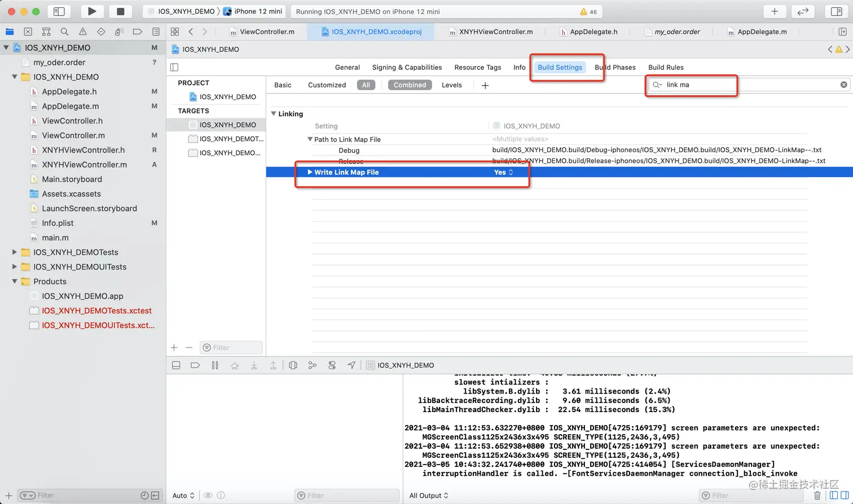
Task: Expand IOS_XNYH_DEMOTests folder
Action: pyautogui.click(x=15, y=252)
